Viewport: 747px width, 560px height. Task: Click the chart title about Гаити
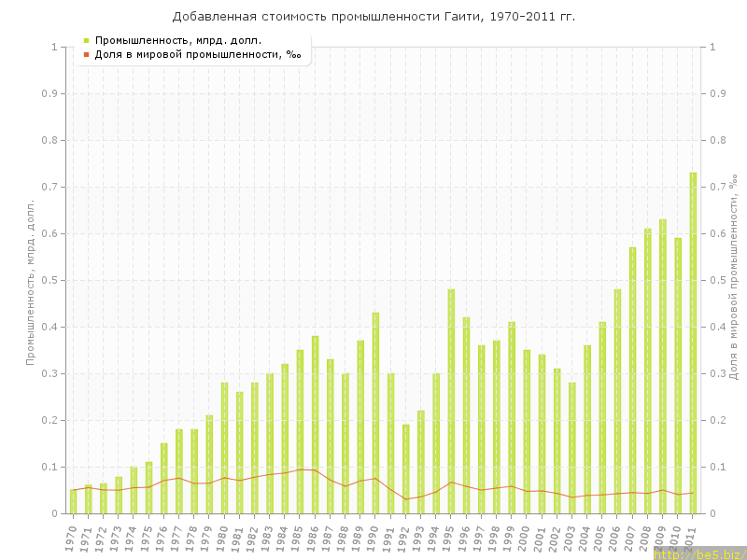pyautogui.click(x=373, y=17)
